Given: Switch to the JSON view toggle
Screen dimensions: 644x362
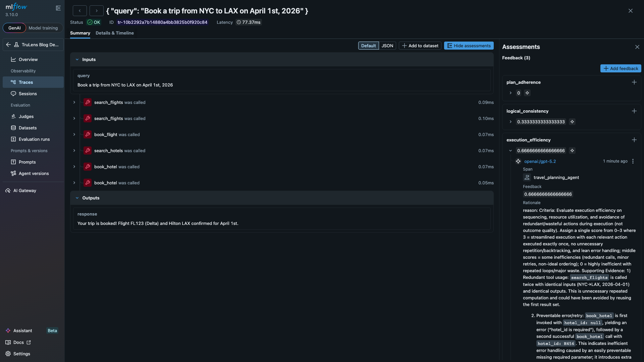Looking at the screenshot, I should 387,46.
